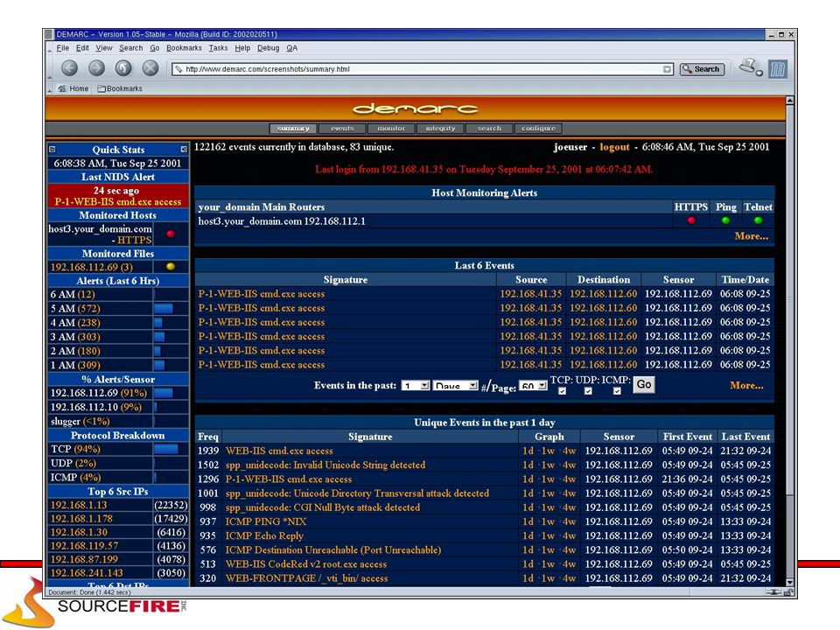Go back with the Back arrow button

pyautogui.click(x=70, y=68)
